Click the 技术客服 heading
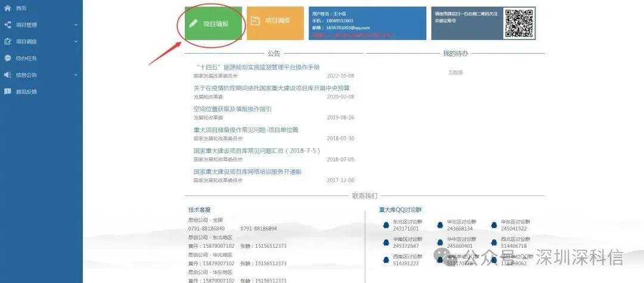 200,210
